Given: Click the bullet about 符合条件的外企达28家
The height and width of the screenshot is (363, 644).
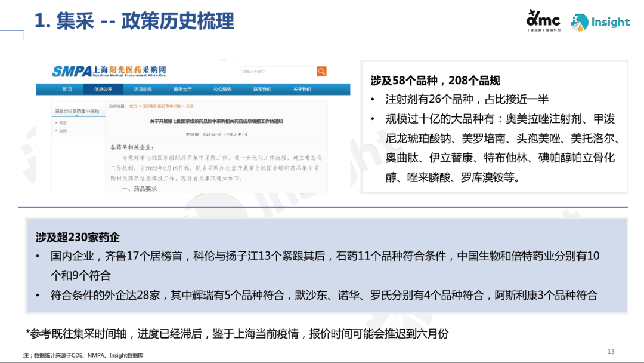Looking at the screenshot, I should [x=324, y=295].
